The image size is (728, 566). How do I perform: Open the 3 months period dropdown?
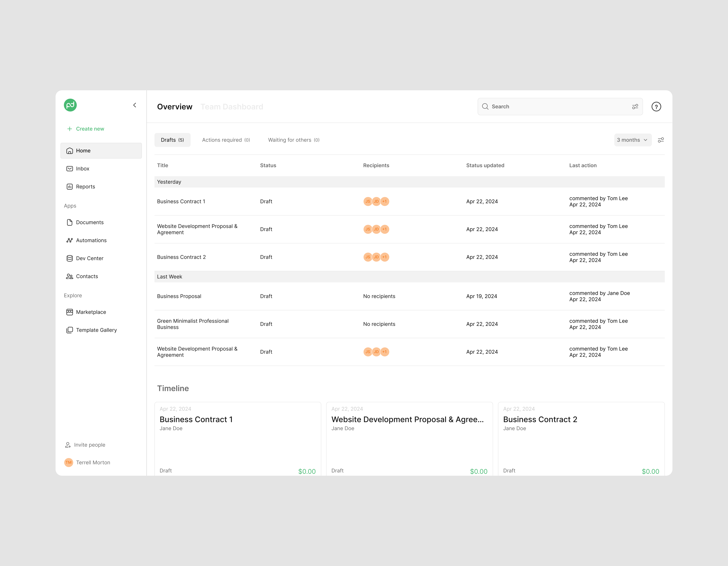click(633, 140)
